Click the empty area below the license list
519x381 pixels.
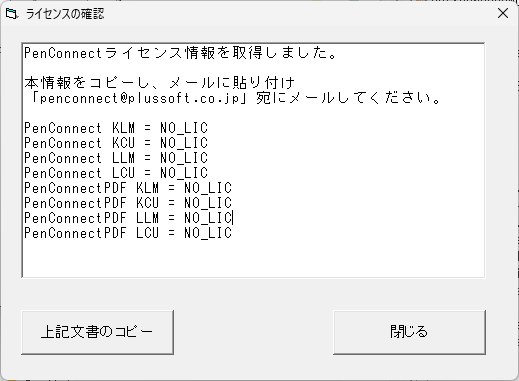[x=253, y=258]
